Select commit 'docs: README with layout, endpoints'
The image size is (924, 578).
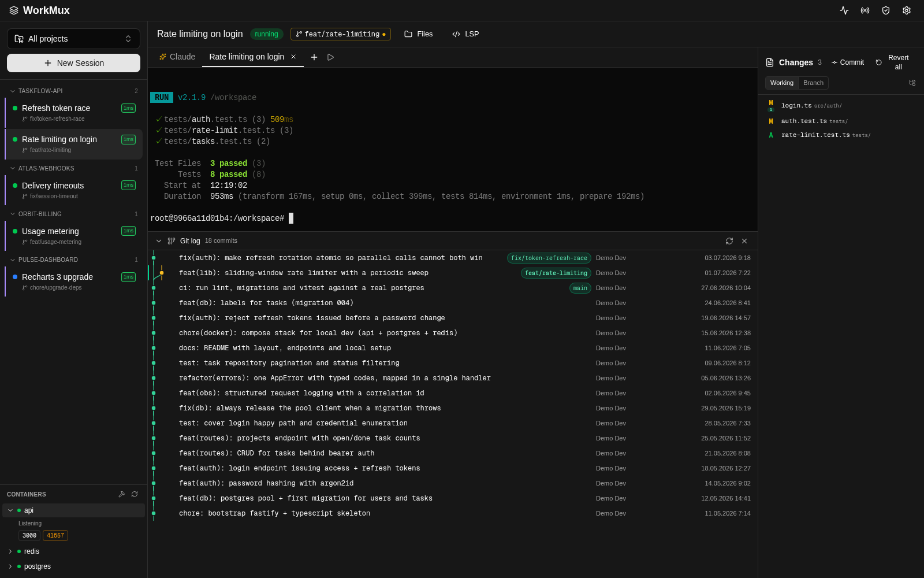(453, 348)
